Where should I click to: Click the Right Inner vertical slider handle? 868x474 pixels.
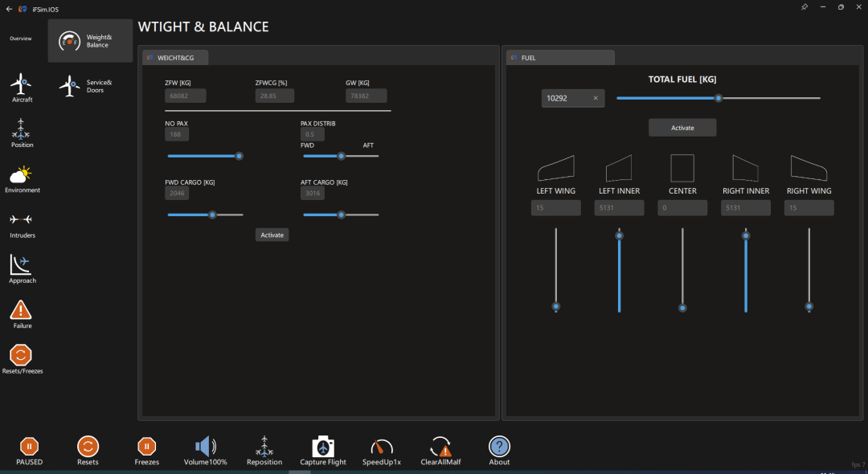[746, 235]
